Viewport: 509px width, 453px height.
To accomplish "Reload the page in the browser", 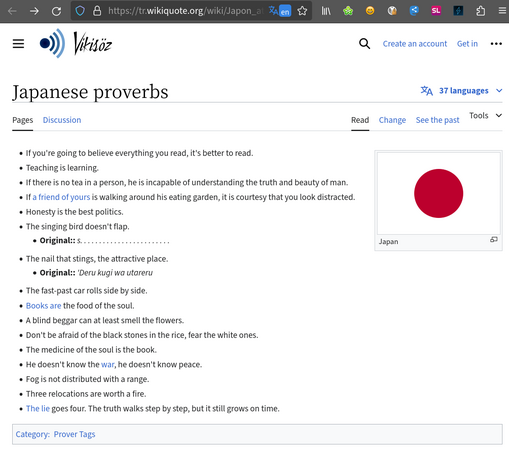I will (56, 11).
